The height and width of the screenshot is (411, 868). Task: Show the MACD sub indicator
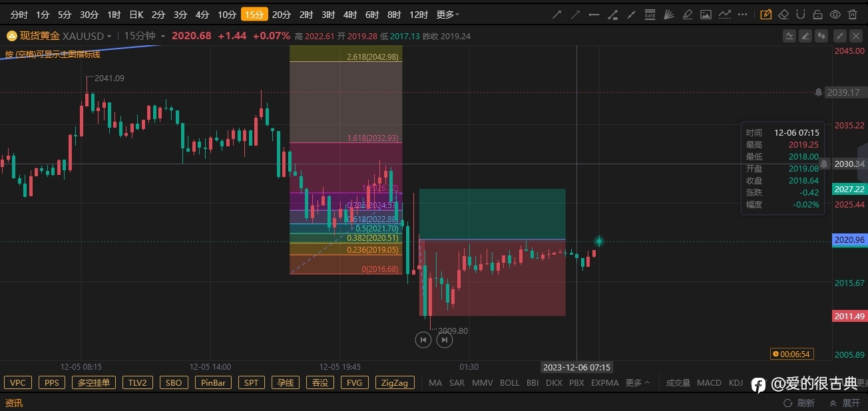pos(709,383)
